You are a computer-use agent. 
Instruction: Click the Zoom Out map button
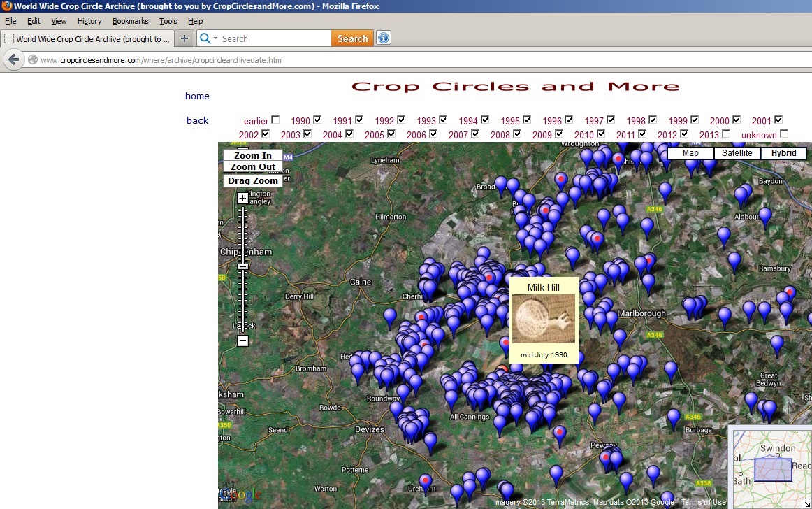tap(253, 167)
